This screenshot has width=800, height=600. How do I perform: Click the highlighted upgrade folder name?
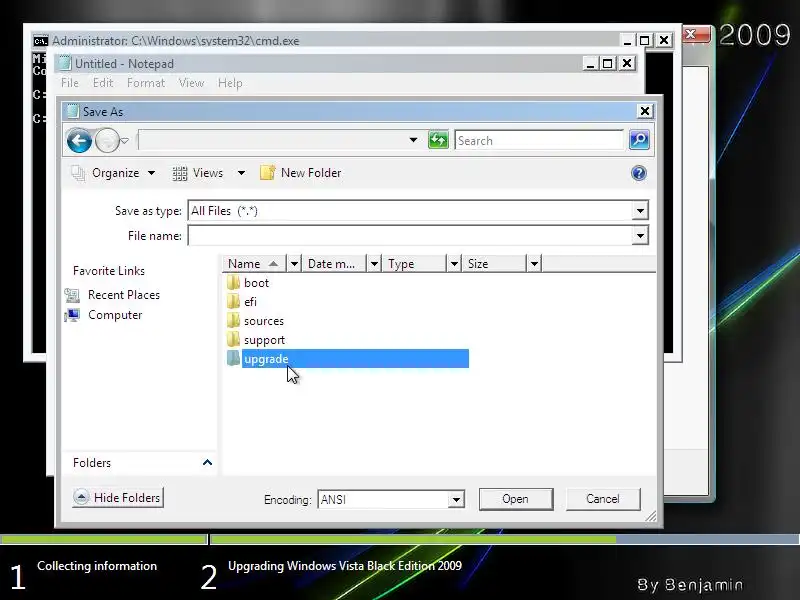click(266, 359)
